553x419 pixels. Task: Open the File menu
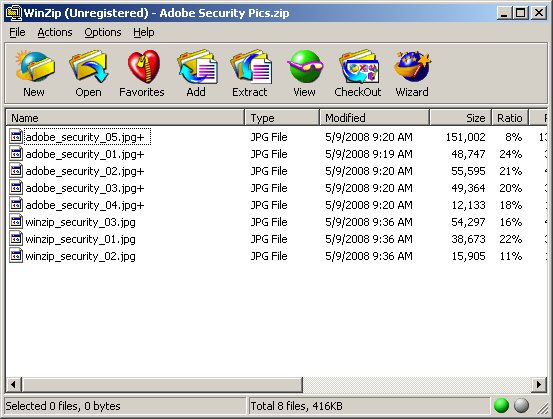pyautogui.click(x=17, y=32)
